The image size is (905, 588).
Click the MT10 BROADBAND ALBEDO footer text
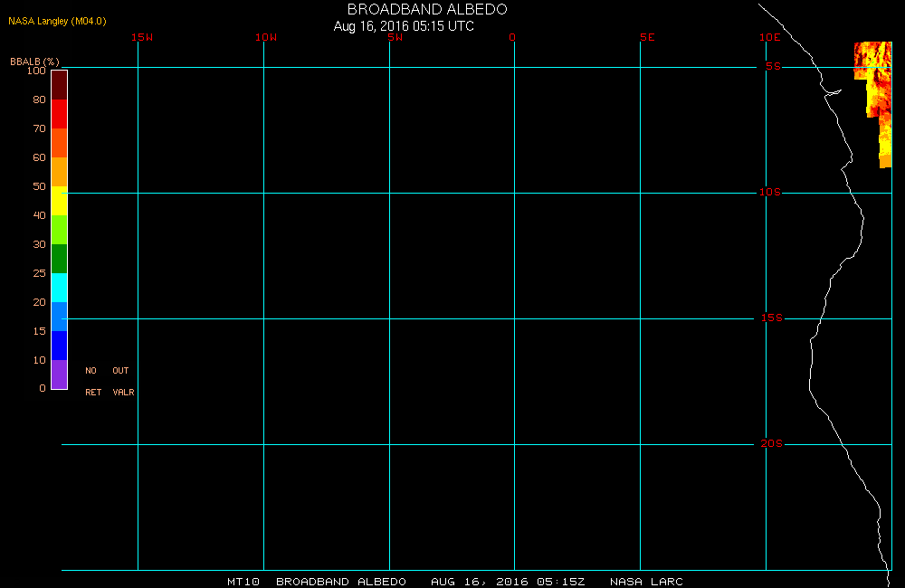317,582
